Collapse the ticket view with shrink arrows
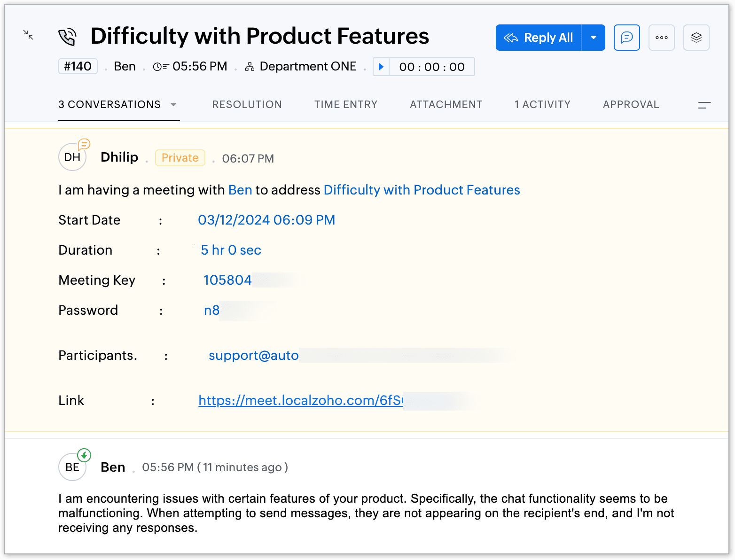The height and width of the screenshot is (560, 735). click(28, 35)
